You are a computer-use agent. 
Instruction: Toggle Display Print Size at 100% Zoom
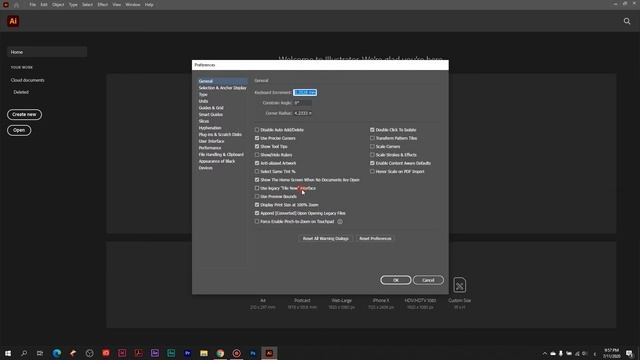pos(257,204)
